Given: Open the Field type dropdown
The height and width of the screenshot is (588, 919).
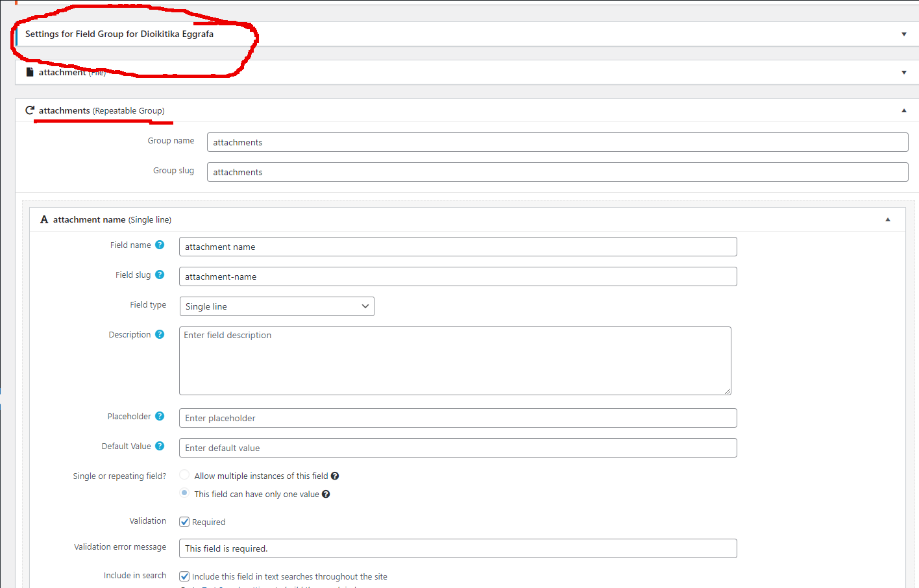Looking at the screenshot, I should tap(276, 306).
